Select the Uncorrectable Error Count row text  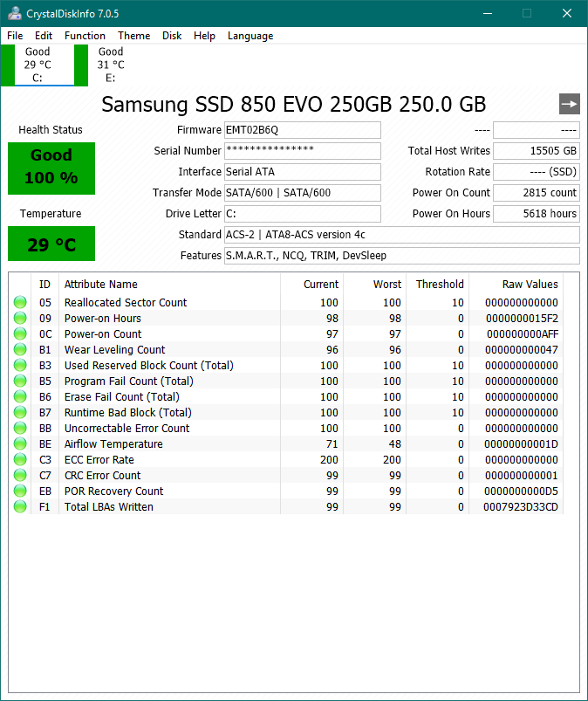pyautogui.click(x=126, y=429)
